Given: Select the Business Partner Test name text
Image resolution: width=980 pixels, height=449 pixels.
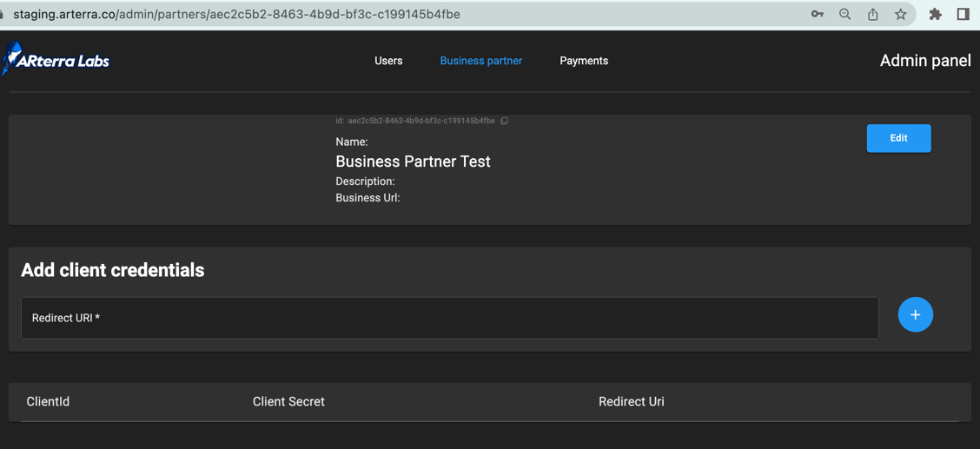Looking at the screenshot, I should [x=414, y=162].
